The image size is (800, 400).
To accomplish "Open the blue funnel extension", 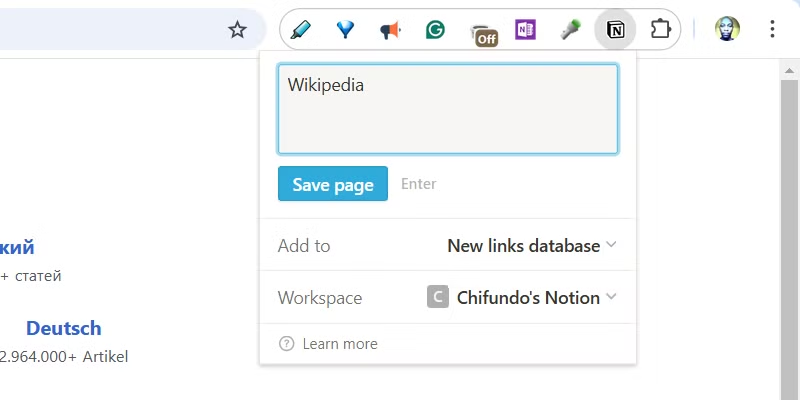I will (345, 30).
